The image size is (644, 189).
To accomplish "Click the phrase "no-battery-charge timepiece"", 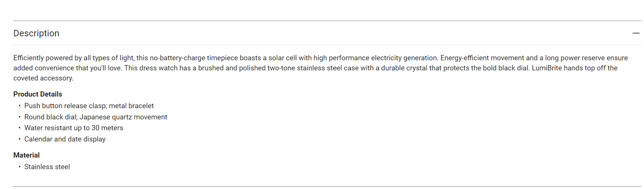I will (x=194, y=58).
